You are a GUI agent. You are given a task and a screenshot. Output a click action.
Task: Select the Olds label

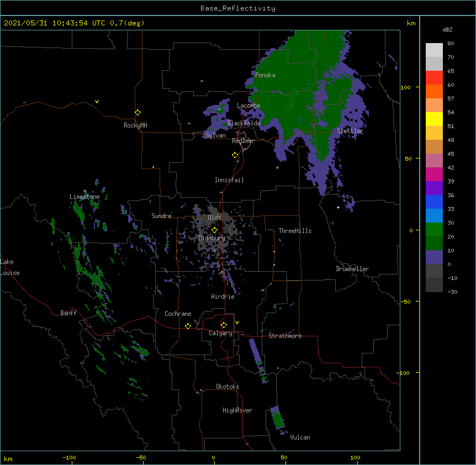click(x=214, y=218)
